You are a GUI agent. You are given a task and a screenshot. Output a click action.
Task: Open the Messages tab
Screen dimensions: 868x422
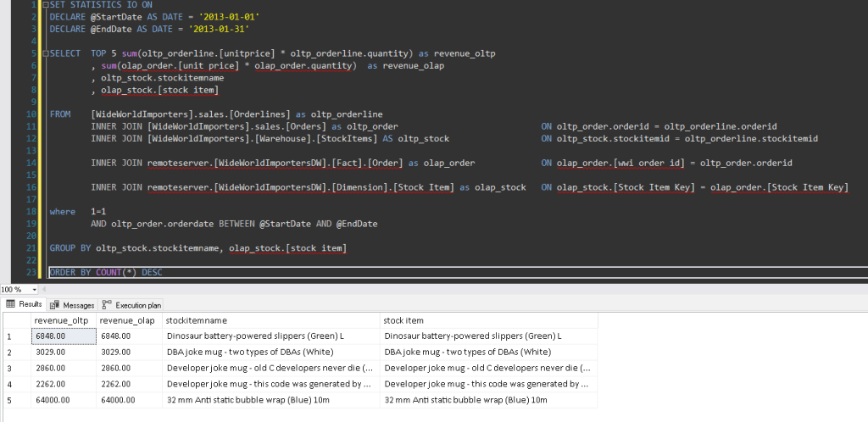point(73,305)
